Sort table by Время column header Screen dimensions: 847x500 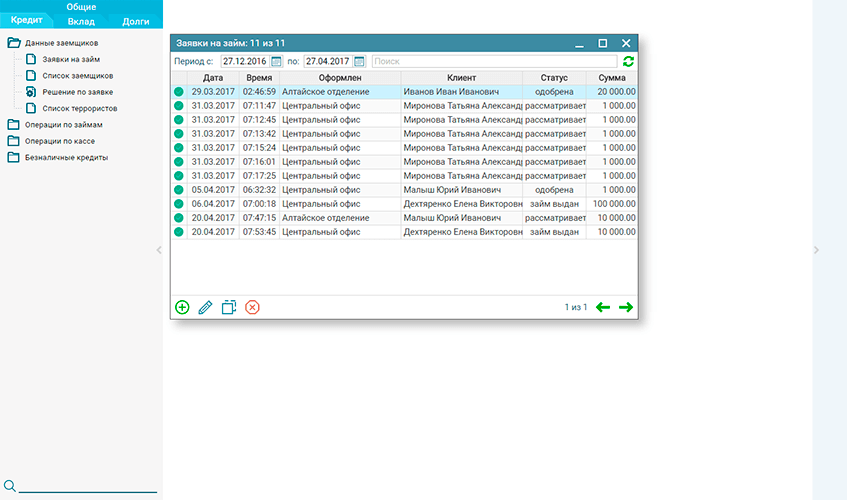(259, 78)
